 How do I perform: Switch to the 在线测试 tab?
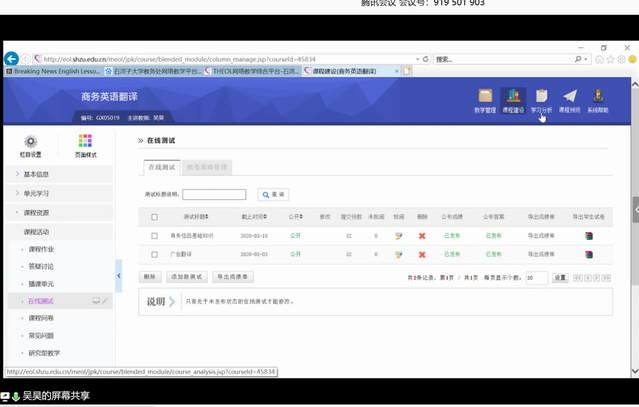click(162, 167)
